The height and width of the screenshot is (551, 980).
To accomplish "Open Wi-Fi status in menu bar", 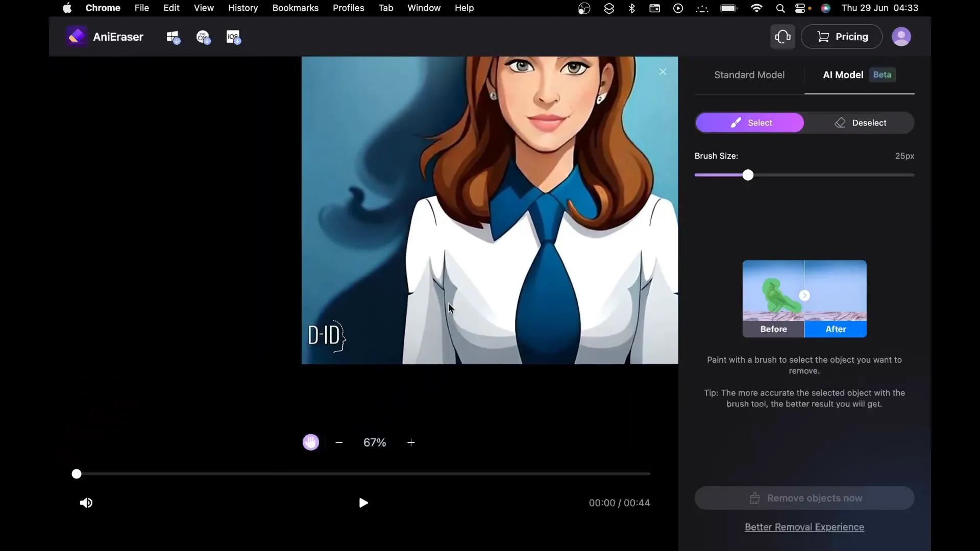I will click(x=757, y=8).
